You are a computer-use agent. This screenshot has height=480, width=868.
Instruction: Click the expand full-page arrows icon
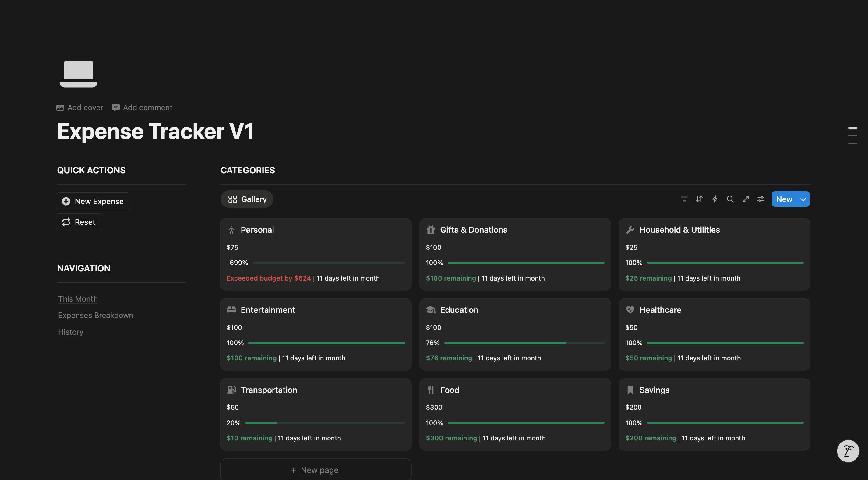click(x=745, y=199)
